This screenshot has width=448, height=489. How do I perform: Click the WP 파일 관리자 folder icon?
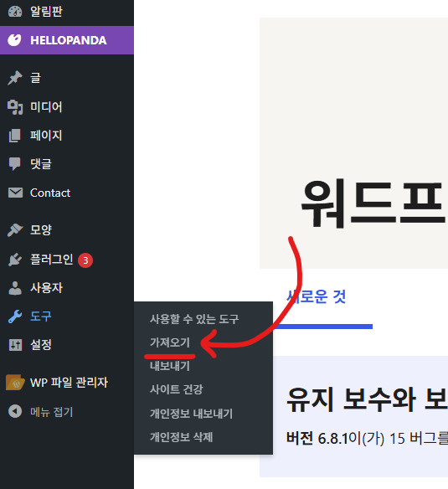click(15, 383)
